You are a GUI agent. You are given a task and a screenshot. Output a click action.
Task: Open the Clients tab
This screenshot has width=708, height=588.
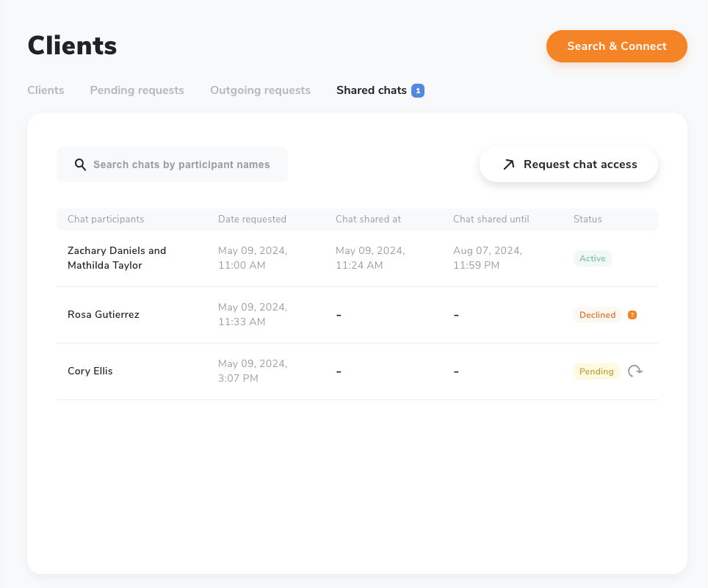coord(46,90)
